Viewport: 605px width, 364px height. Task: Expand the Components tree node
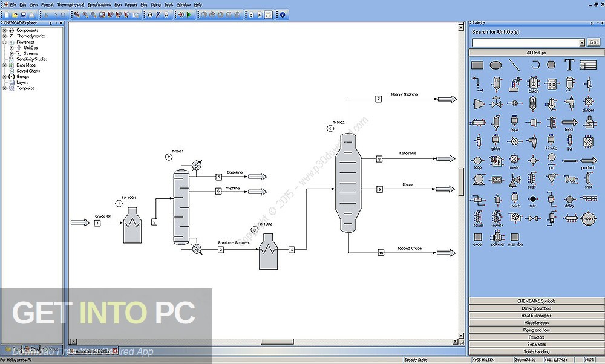click(5, 30)
